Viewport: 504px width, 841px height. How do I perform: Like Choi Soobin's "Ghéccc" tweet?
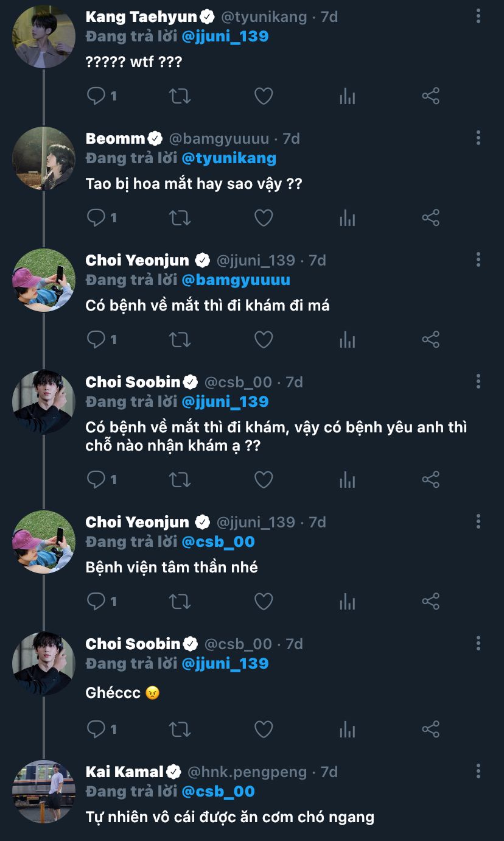click(263, 730)
